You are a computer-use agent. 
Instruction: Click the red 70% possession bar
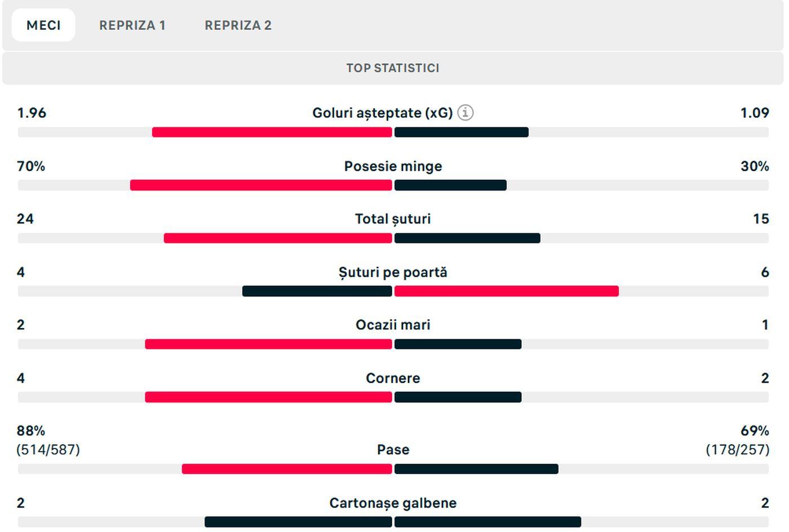click(x=261, y=185)
